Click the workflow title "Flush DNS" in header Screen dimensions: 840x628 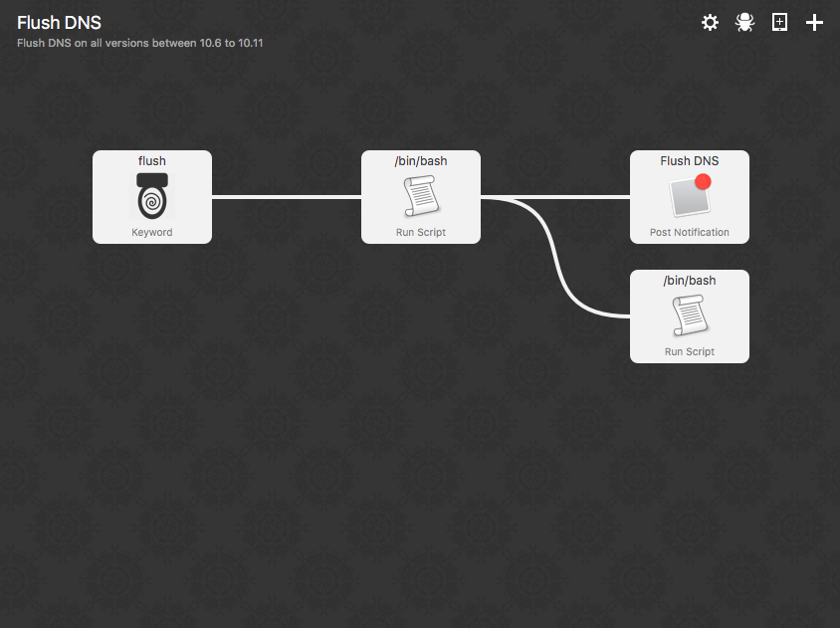pyautogui.click(x=59, y=23)
